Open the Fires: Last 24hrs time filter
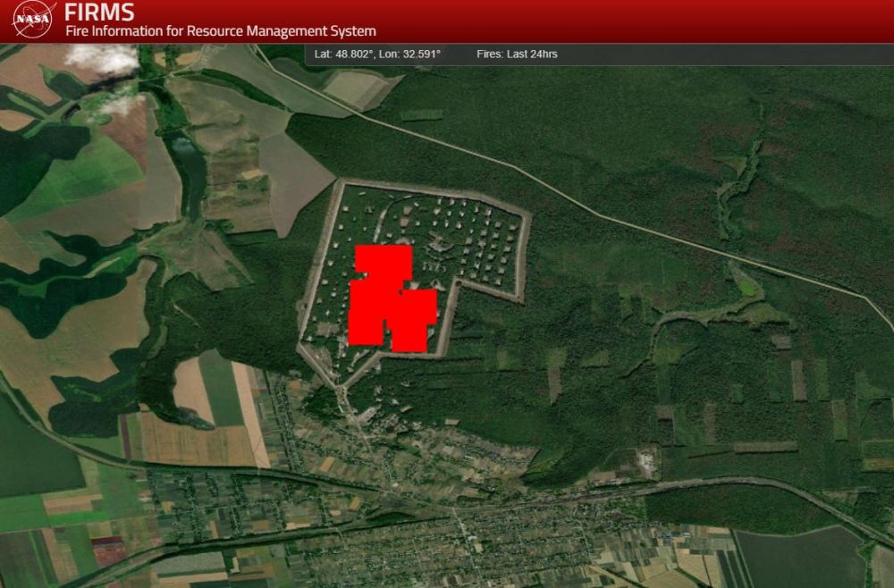This screenshot has width=894, height=588. [x=517, y=55]
